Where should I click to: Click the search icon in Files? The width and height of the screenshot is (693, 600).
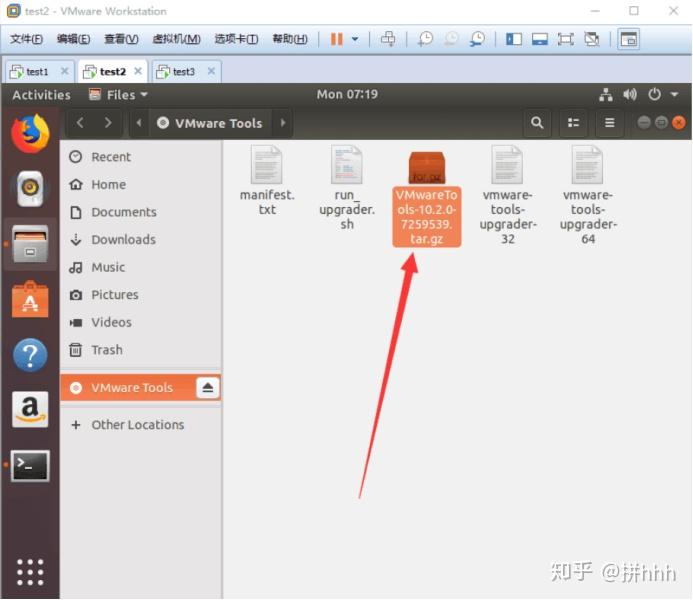point(537,123)
